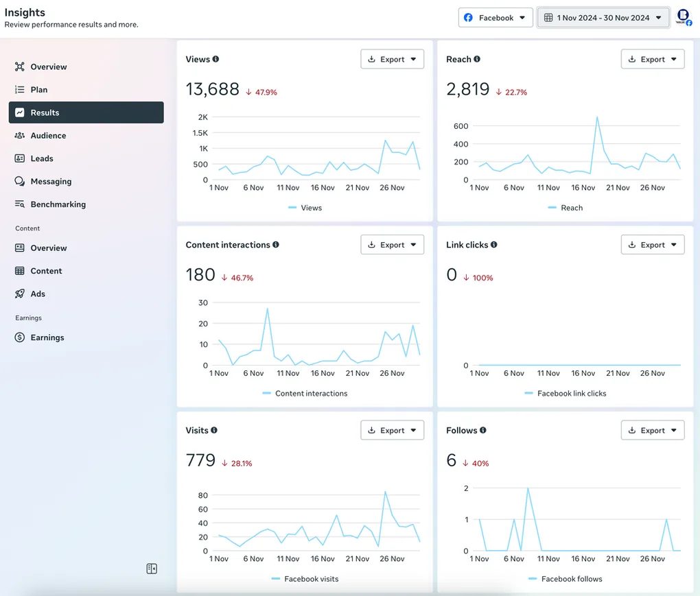The height and width of the screenshot is (596, 700).
Task: Go to Messaging insights
Action: [86, 181]
